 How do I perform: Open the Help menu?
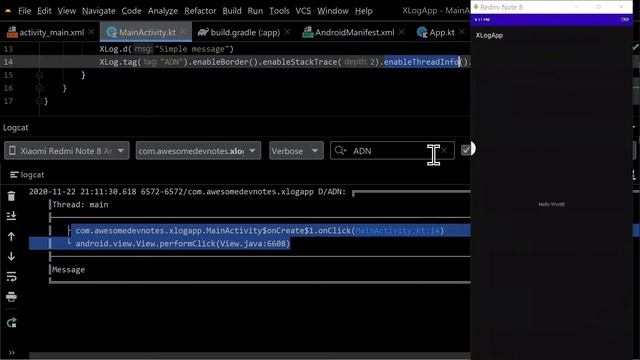tap(363, 11)
